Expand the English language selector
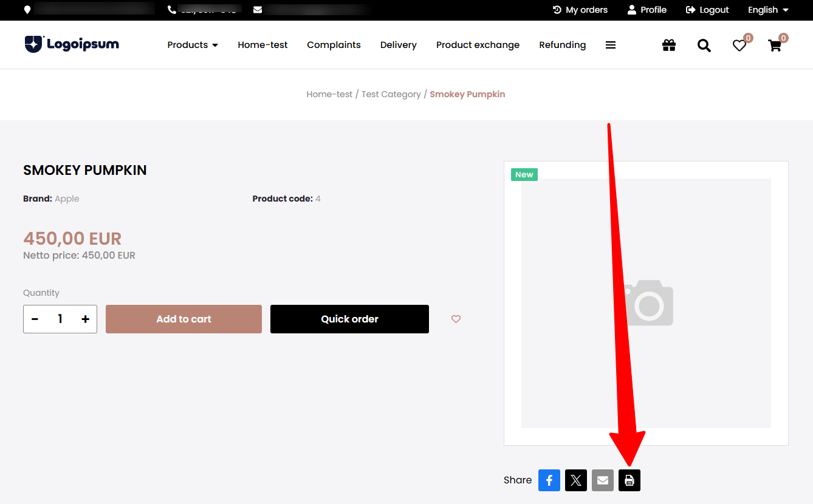The image size is (813, 504). click(x=767, y=10)
